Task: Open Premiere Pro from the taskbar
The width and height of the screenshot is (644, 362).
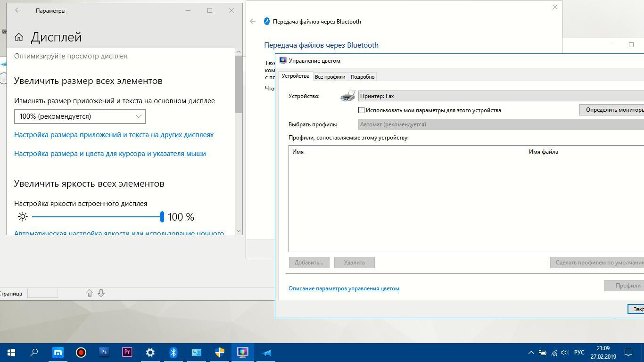Action: [x=127, y=352]
